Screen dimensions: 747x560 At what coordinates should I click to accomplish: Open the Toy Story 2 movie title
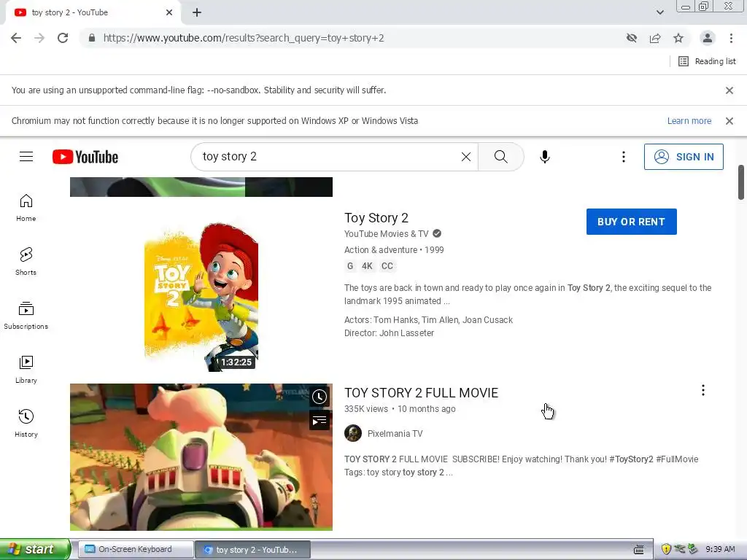376,218
